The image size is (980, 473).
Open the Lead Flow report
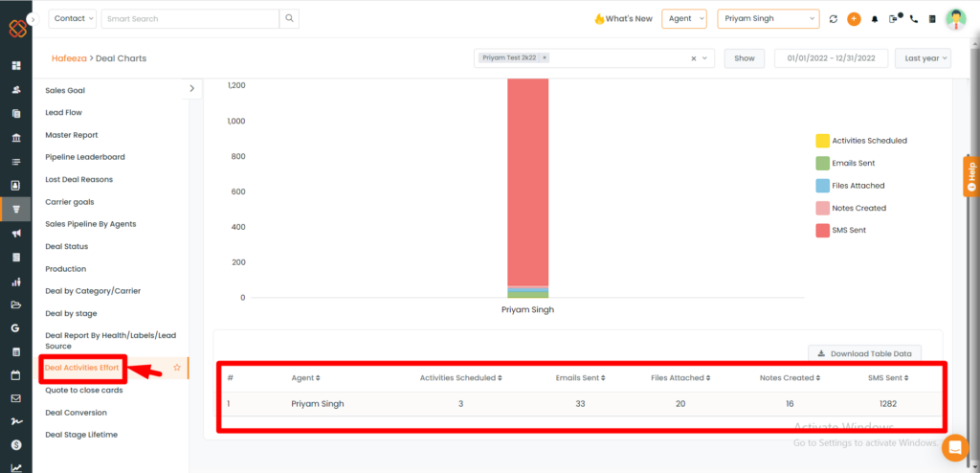click(64, 113)
